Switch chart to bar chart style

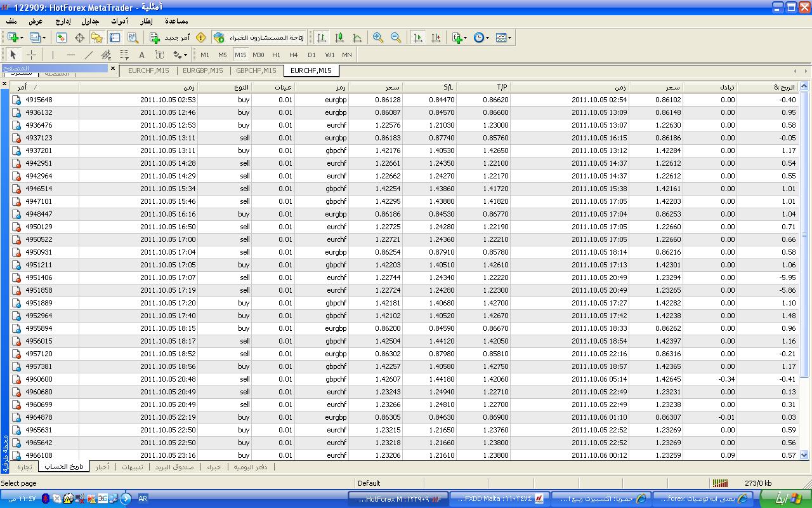[x=322, y=38]
